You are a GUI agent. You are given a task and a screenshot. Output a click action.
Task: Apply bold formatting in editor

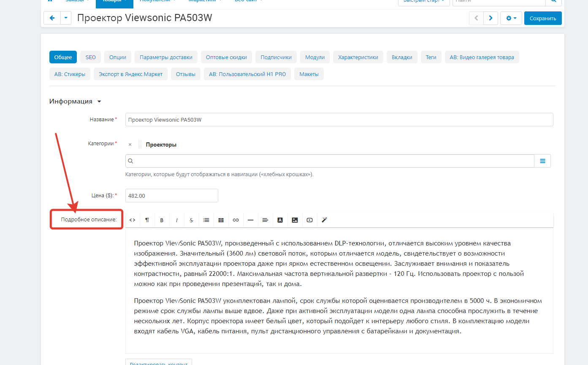(162, 220)
